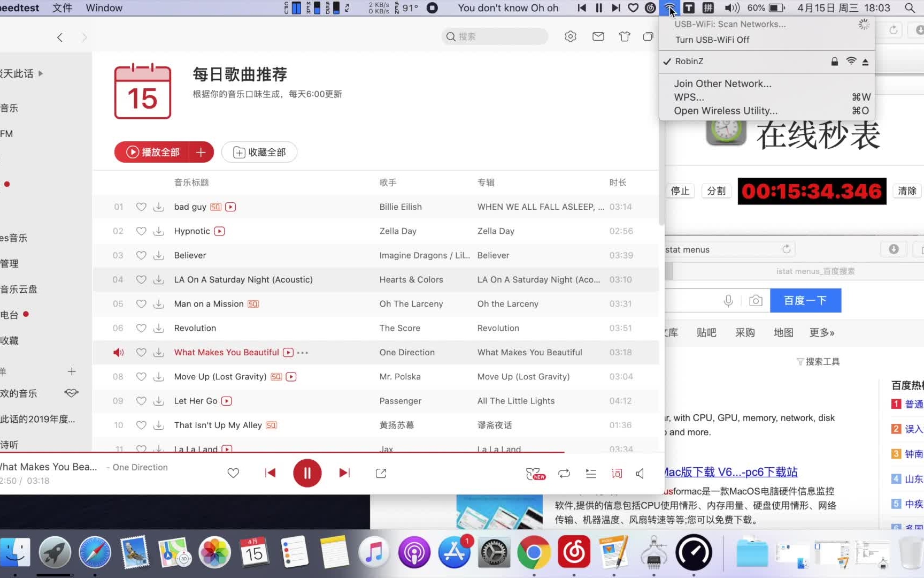Like the song Believer
The image size is (924, 578).
[141, 255]
